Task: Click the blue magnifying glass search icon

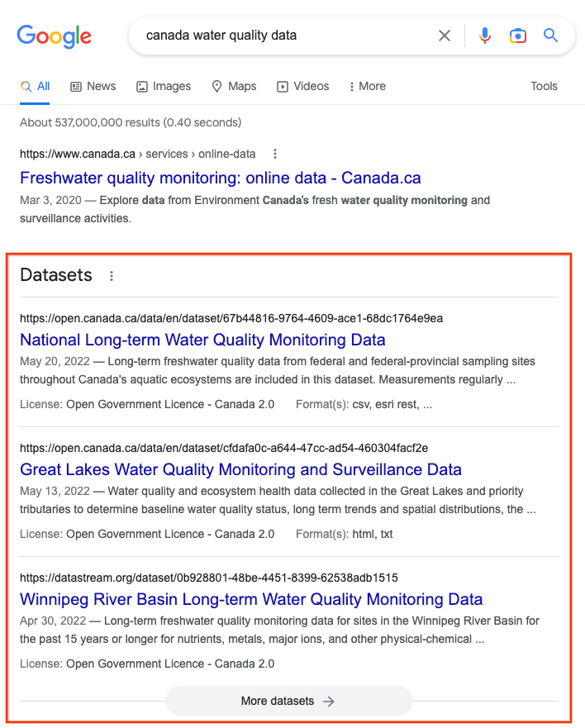Action: point(550,36)
